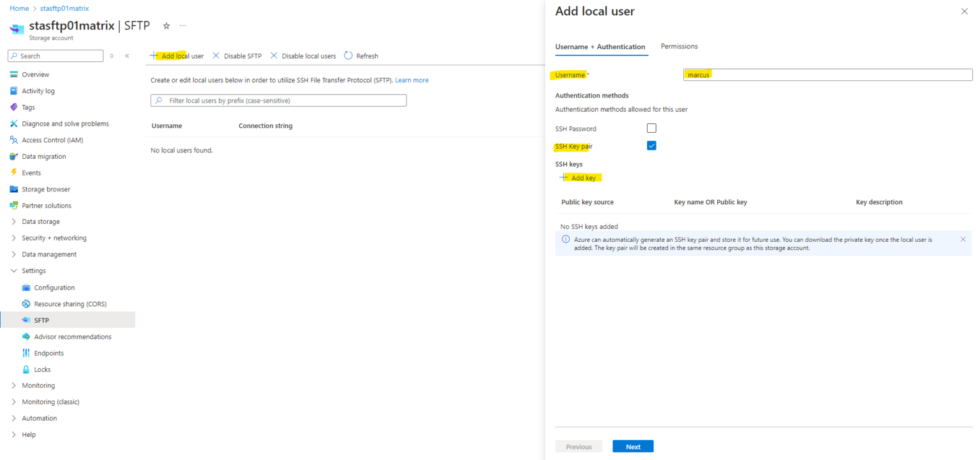
Task: Open the Locks settings icon
Action: [x=26, y=369]
